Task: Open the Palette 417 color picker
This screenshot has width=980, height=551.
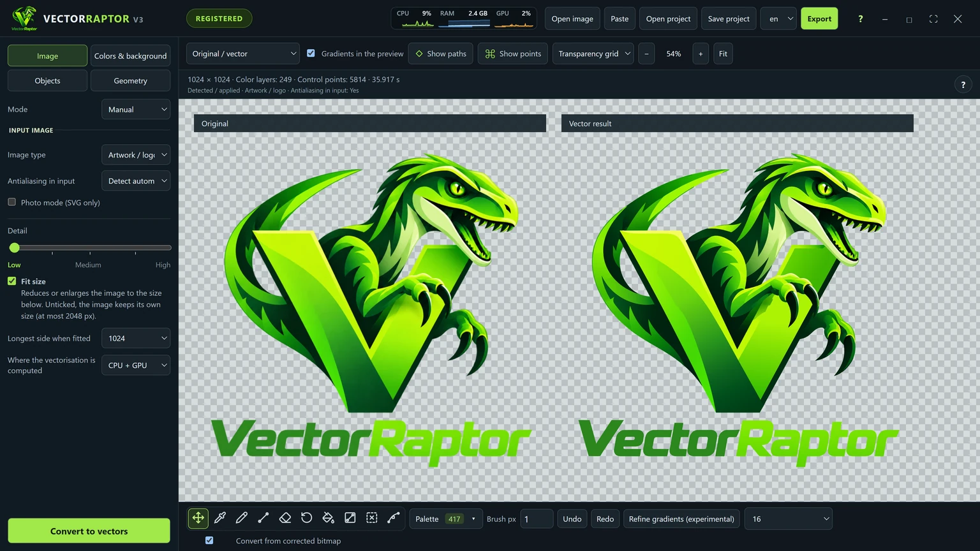Action: tap(445, 518)
